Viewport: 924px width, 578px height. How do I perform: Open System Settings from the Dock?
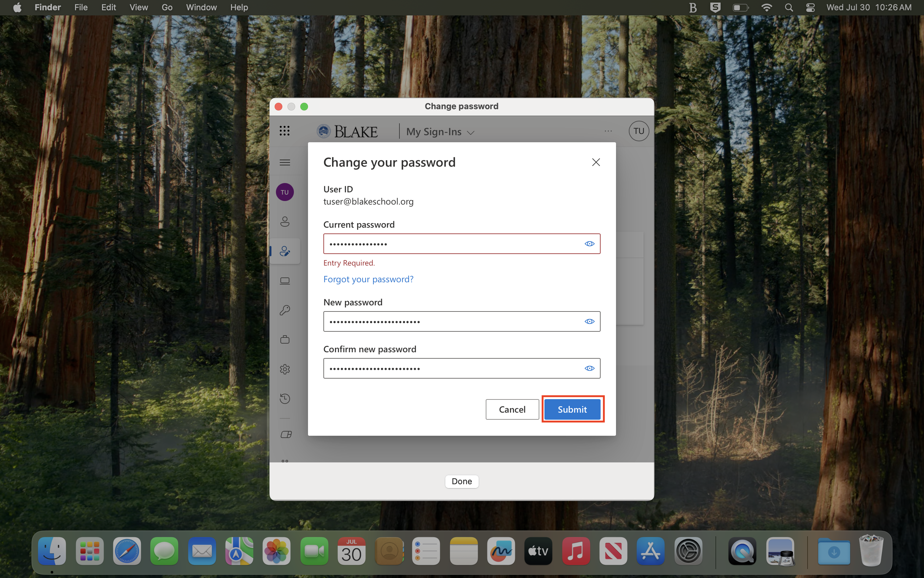coord(688,551)
